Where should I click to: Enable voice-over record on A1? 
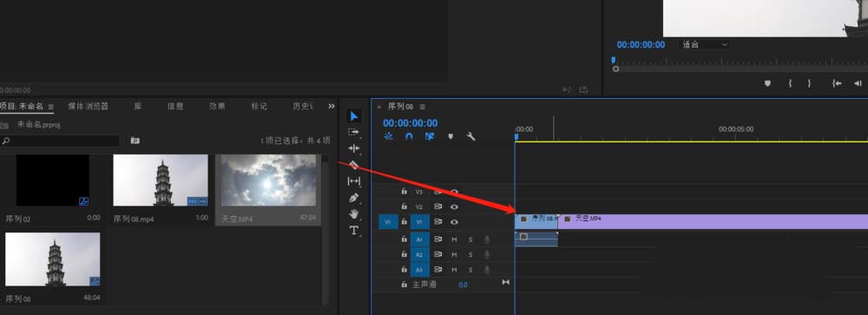487,240
